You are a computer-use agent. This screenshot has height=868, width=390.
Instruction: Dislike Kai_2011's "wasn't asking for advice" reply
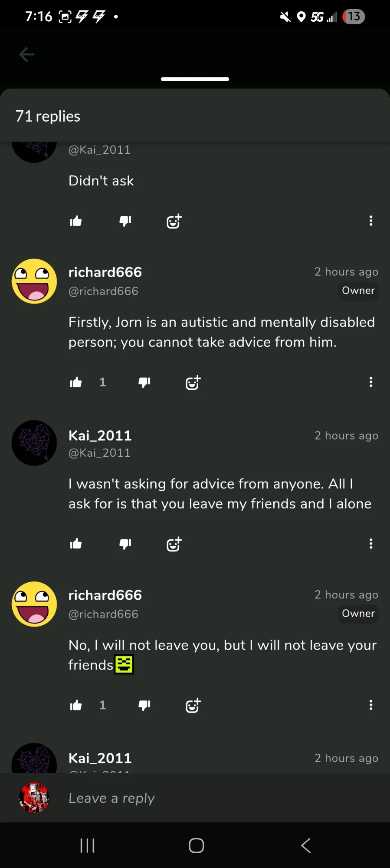pos(125,544)
